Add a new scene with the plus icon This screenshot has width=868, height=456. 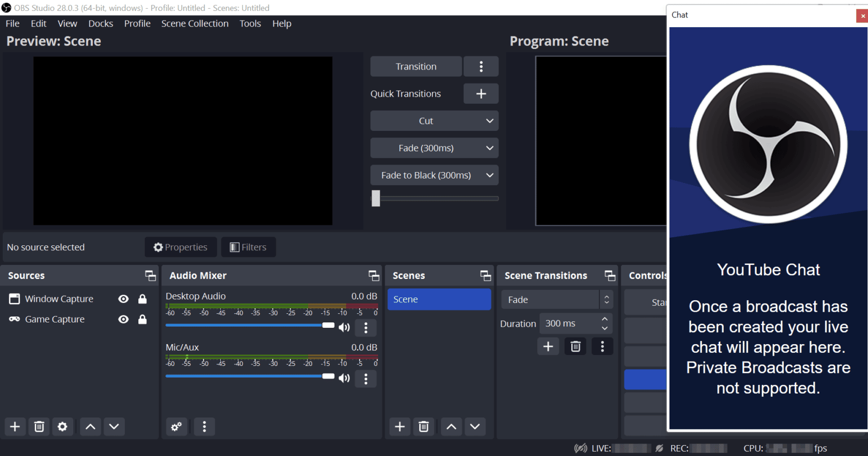(400, 427)
